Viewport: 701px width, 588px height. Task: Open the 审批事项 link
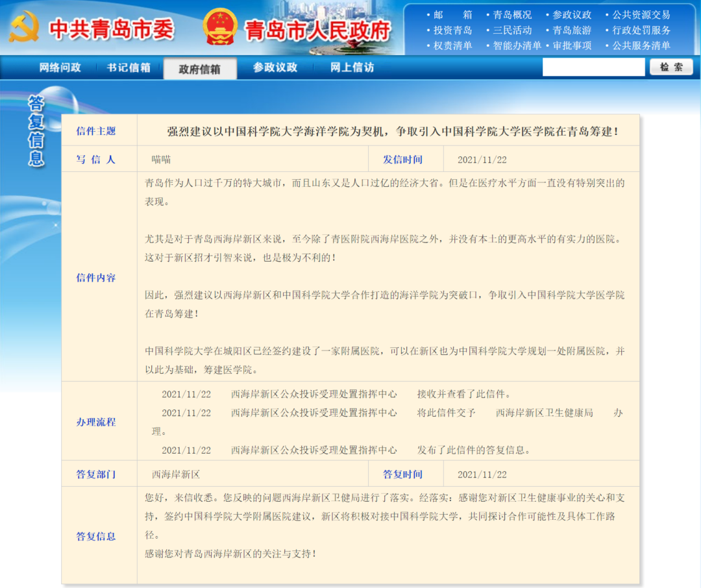pos(572,46)
